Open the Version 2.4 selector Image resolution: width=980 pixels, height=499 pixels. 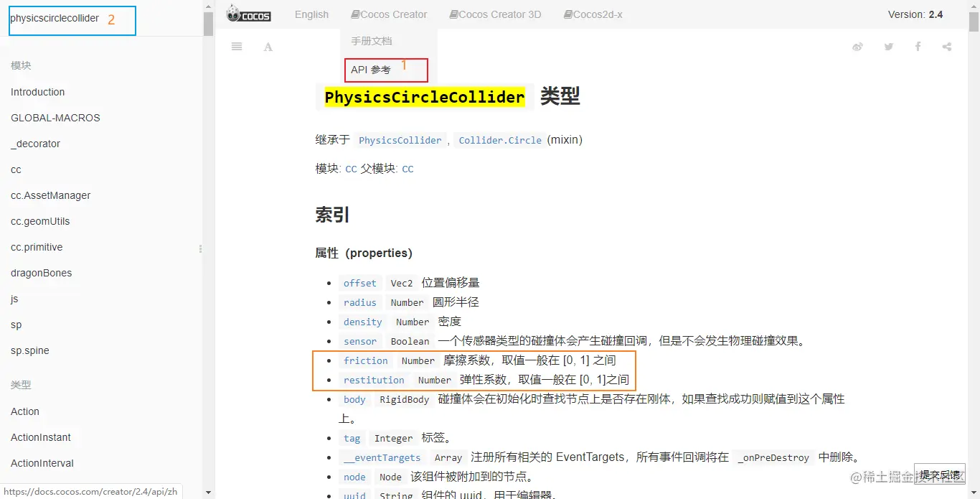coord(915,14)
